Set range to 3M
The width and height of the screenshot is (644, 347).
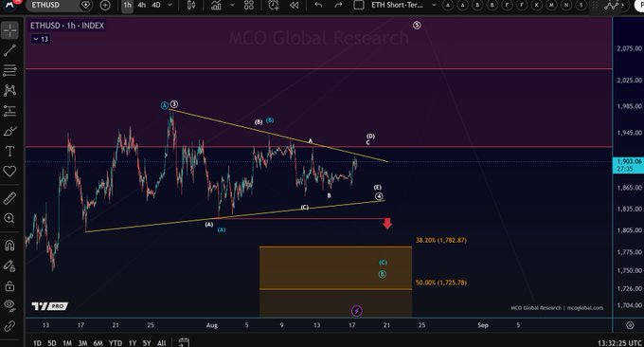[82, 343]
